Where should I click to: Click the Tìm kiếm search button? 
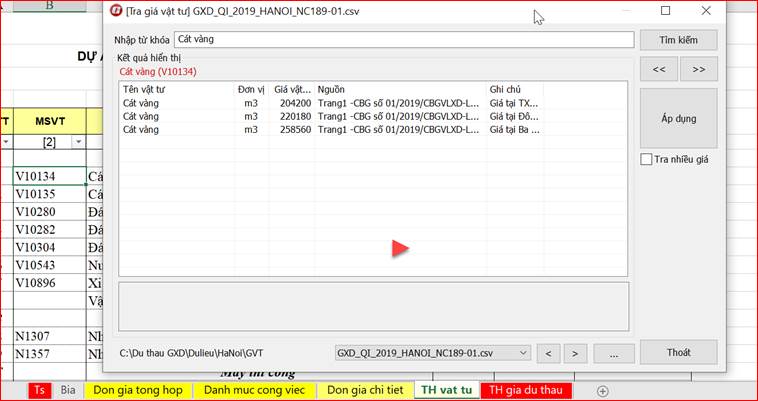(678, 40)
